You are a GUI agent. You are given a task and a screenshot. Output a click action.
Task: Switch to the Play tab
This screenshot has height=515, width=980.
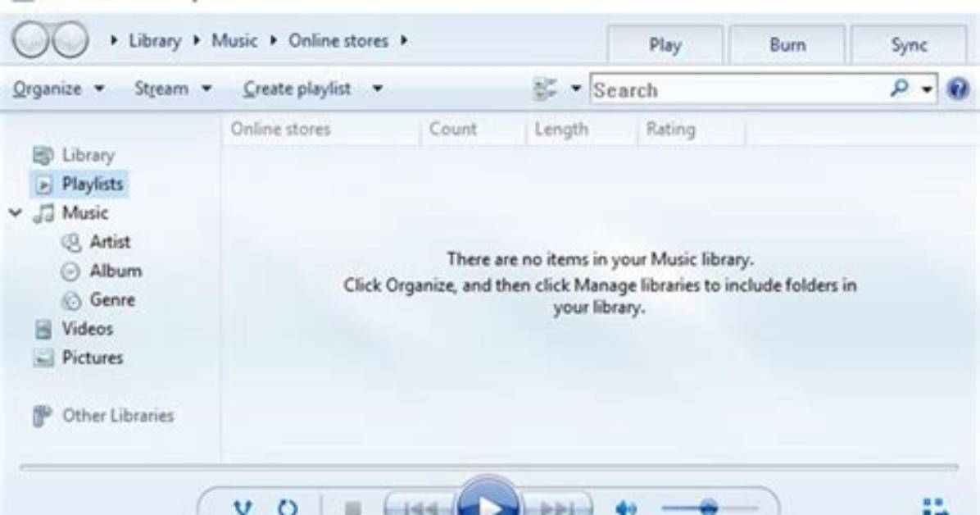pyautogui.click(x=665, y=45)
